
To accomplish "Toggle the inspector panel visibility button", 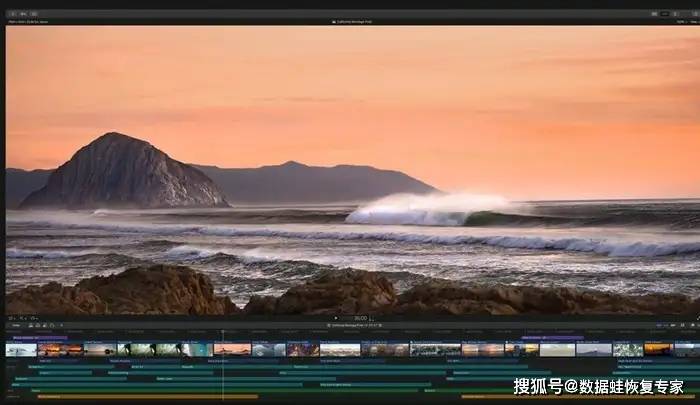I will pos(676,13).
